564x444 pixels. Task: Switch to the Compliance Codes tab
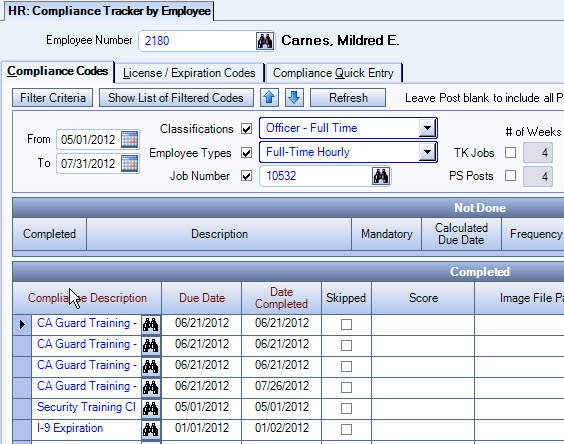pyautogui.click(x=58, y=71)
